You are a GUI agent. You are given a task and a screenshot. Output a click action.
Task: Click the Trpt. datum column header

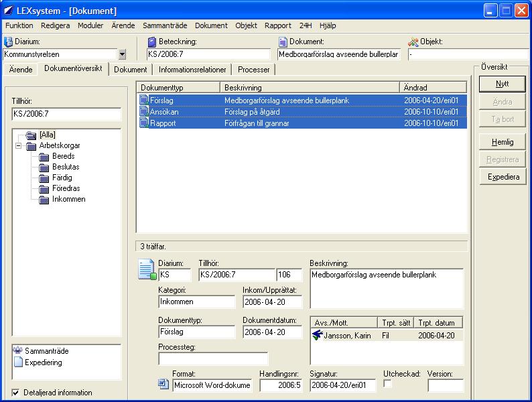click(x=438, y=323)
